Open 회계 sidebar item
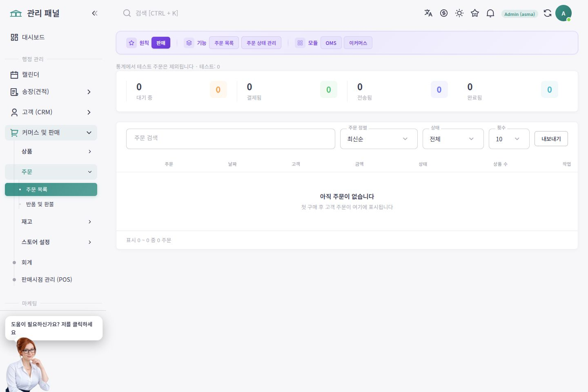 51,263
